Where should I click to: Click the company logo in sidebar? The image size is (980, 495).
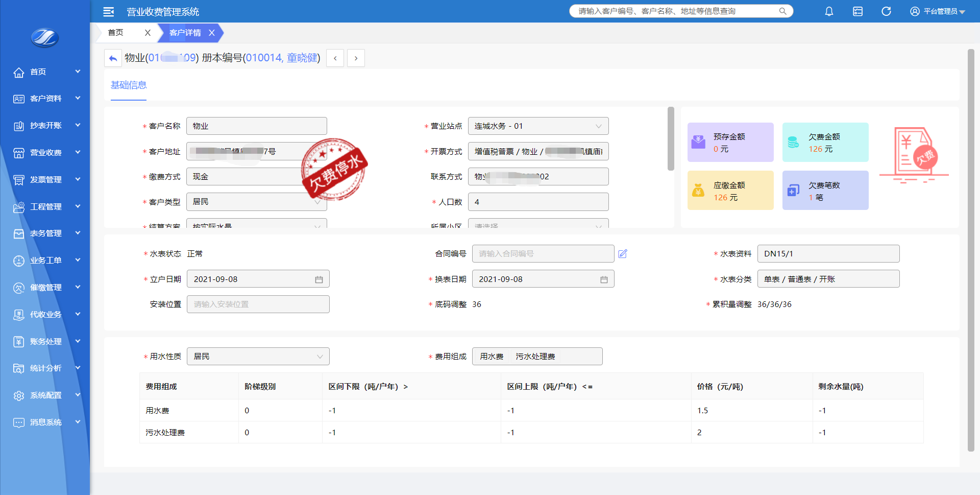pos(45,37)
